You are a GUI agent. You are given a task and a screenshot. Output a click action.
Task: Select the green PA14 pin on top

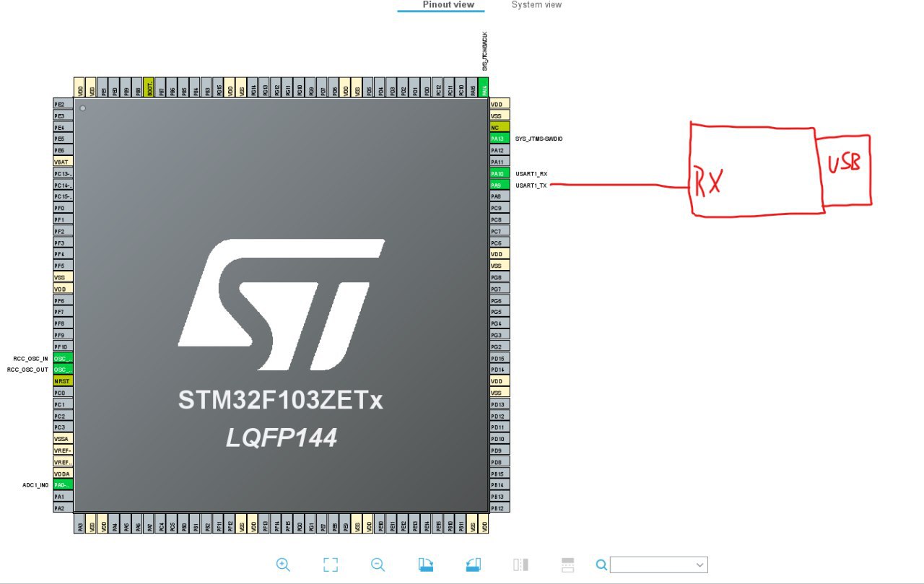(484, 87)
